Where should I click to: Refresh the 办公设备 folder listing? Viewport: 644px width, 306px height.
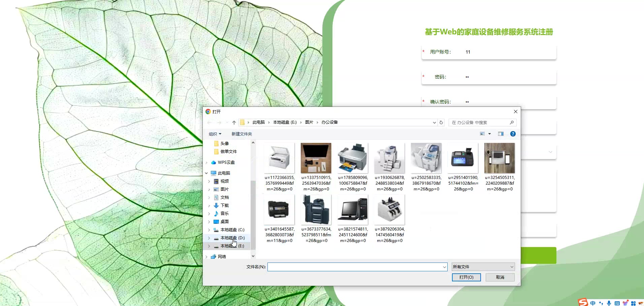441,123
